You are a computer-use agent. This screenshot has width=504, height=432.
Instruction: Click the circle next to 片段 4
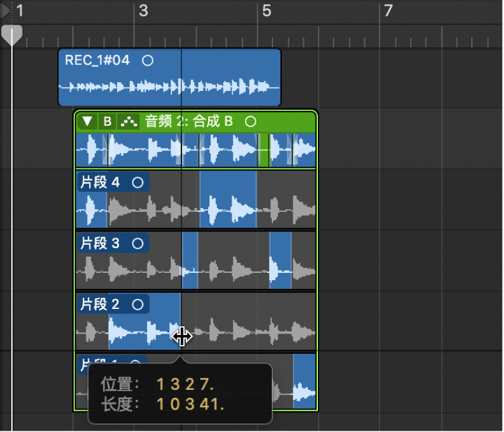click(138, 183)
